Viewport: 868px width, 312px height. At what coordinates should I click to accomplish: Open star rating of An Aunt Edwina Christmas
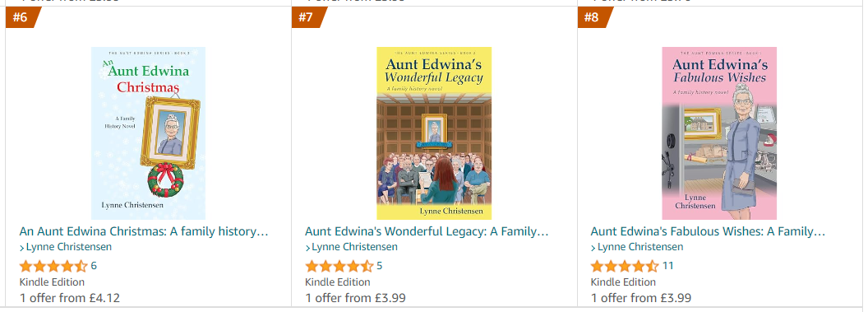[53, 266]
